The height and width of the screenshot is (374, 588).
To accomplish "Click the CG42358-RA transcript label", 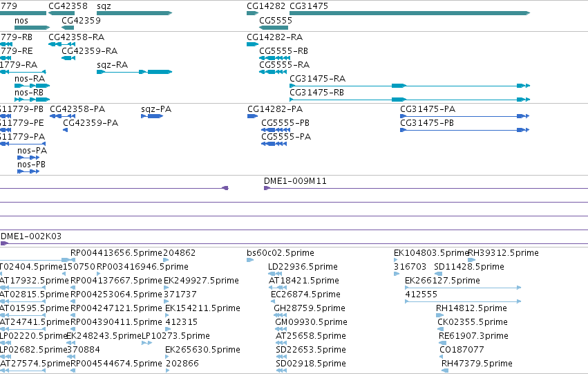I will (77, 37).
